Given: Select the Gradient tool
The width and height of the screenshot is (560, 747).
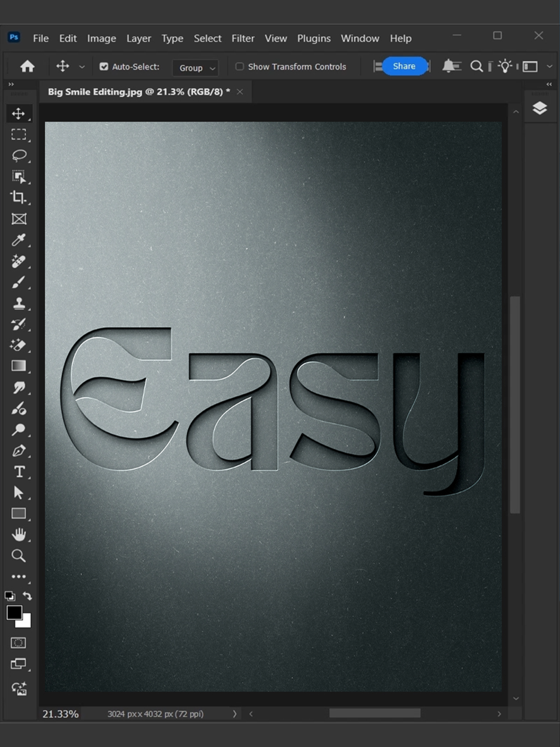Looking at the screenshot, I should pyautogui.click(x=19, y=366).
